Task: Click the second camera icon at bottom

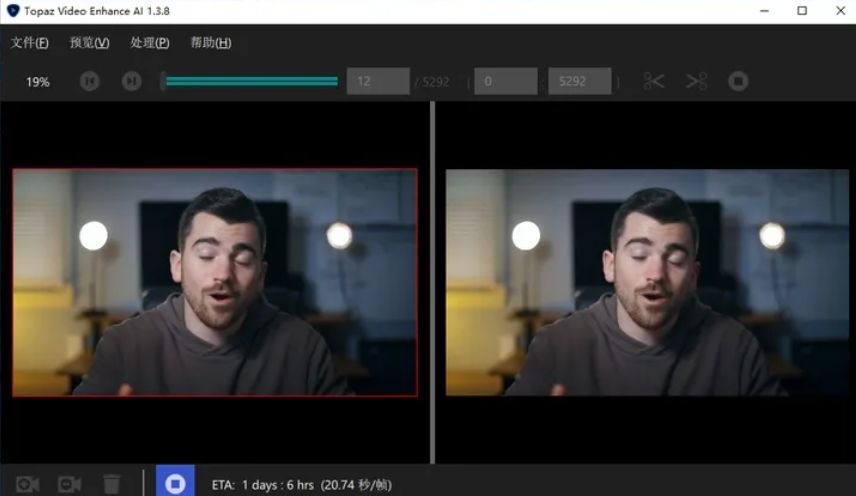Action: (69, 484)
